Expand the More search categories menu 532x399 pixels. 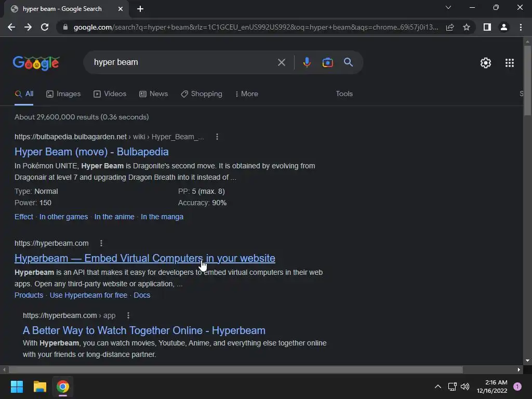point(247,94)
